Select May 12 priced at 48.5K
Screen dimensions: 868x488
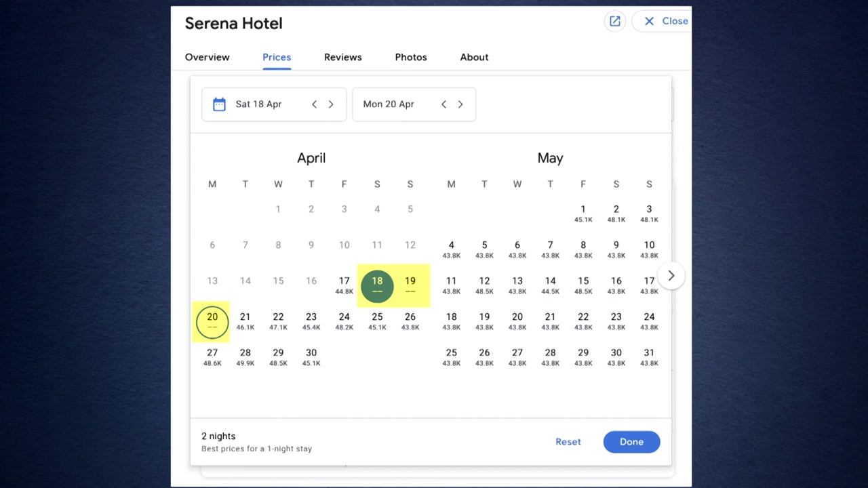(x=484, y=285)
